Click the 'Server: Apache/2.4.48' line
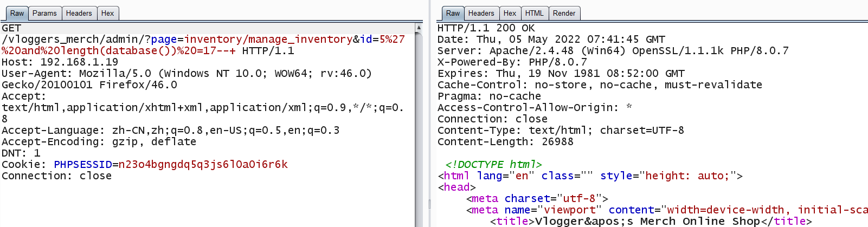This screenshot has height=227, width=868. [x=613, y=51]
